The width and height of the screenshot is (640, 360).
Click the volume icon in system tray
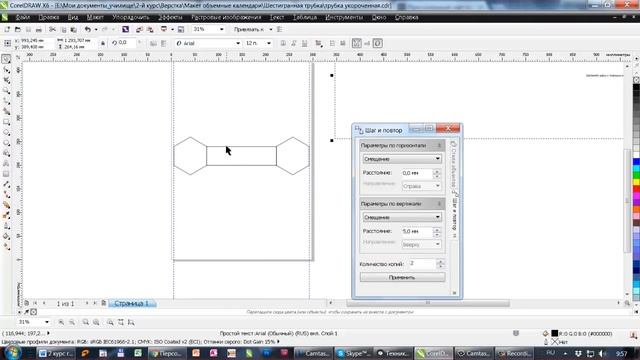click(x=602, y=353)
